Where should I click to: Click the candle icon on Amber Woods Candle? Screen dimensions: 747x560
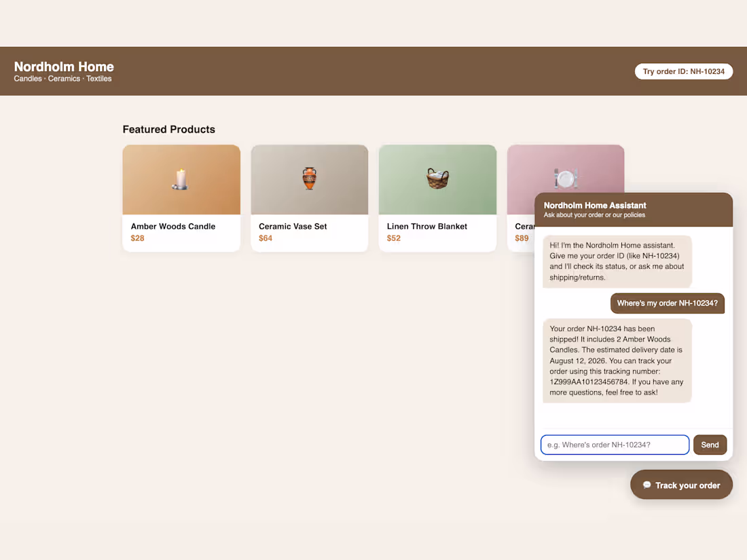[x=181, y=179]
